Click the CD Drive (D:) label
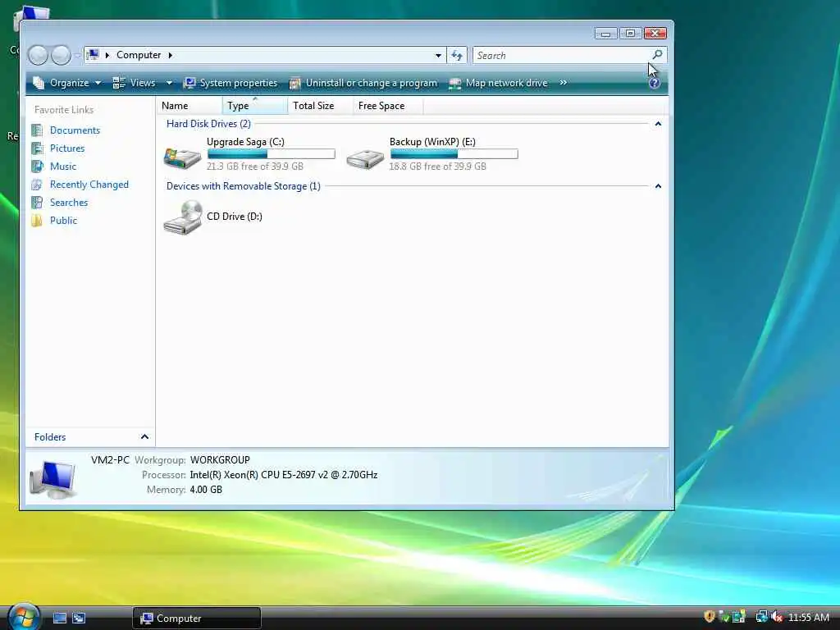This screenshot has height=630, width=840. click(x=234, y=217)
